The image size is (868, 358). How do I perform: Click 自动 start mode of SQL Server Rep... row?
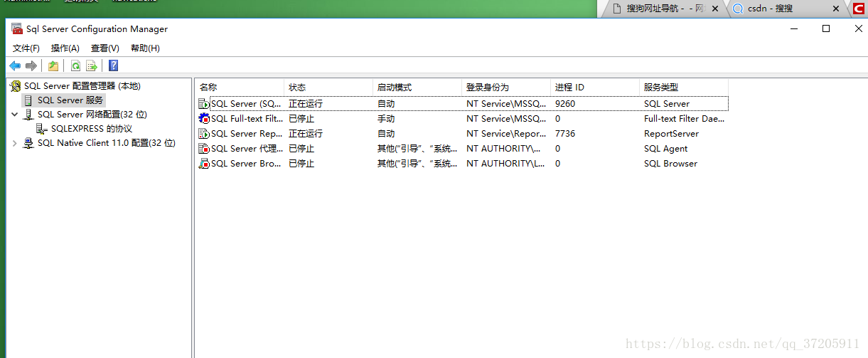386,134
